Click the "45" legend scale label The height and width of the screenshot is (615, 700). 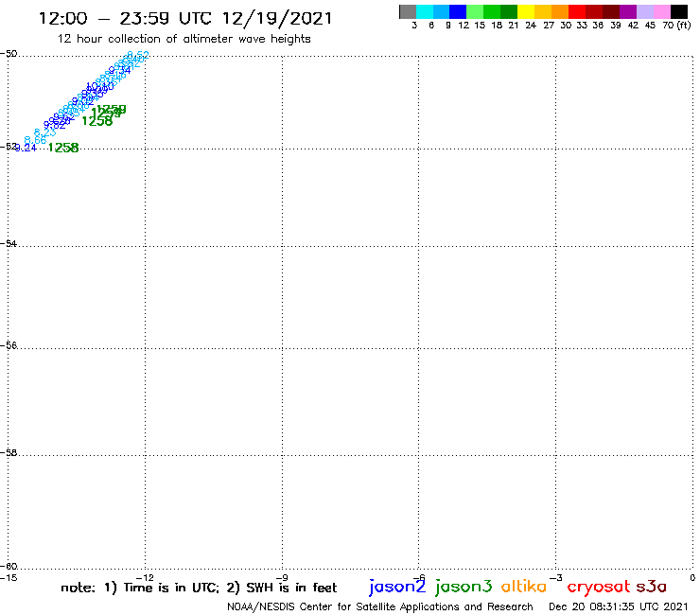[x=650, y=26]
